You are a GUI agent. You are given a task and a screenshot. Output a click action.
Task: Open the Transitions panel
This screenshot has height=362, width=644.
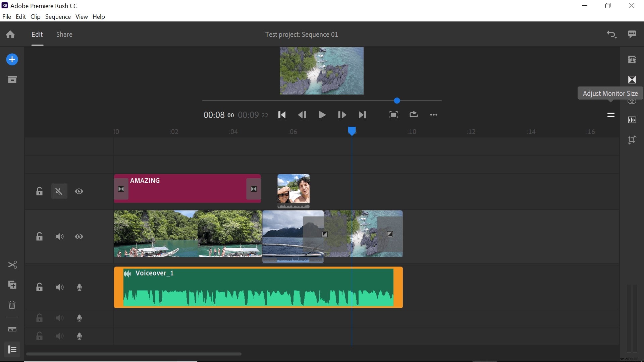[x=632, y=79]
